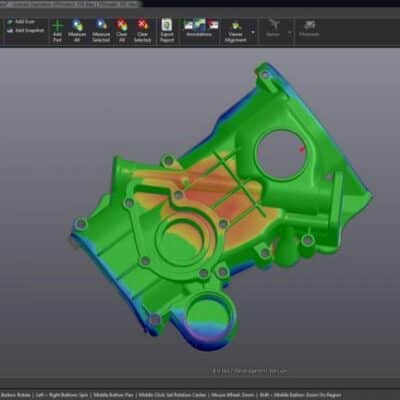Viewport: 400px width, 400px height.
Task: Click the green Add Part plus icon
Action: 57,26
